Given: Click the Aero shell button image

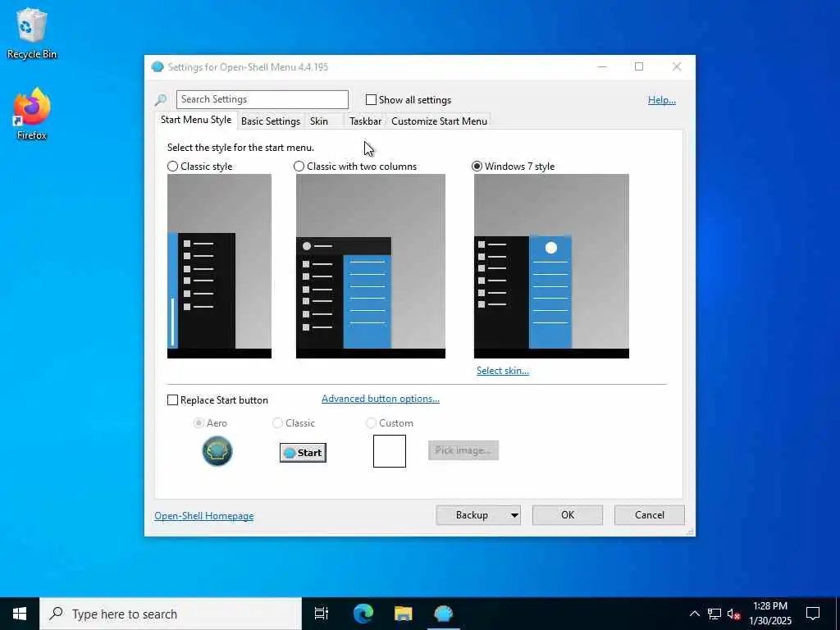Looking at the screenshot, I should coord(217,451).
